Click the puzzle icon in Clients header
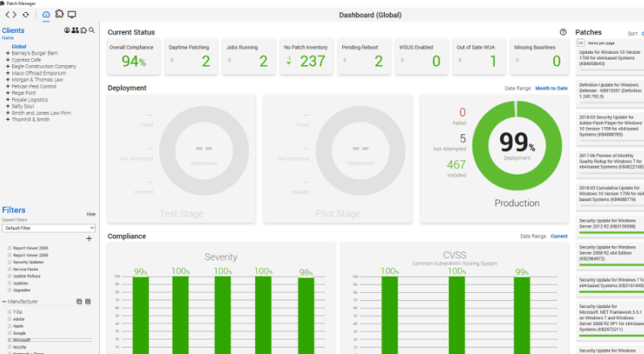The height and width of the screenshot is (354, 644). (84, 31)
